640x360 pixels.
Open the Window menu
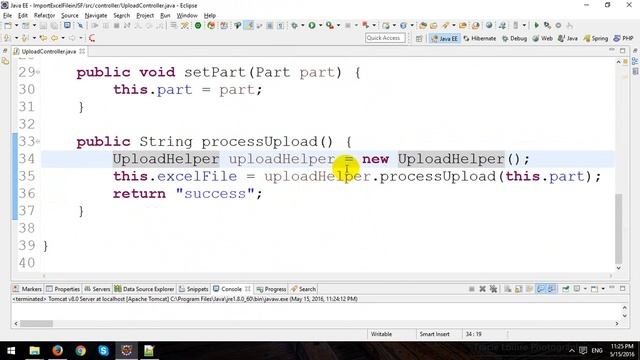187,16
